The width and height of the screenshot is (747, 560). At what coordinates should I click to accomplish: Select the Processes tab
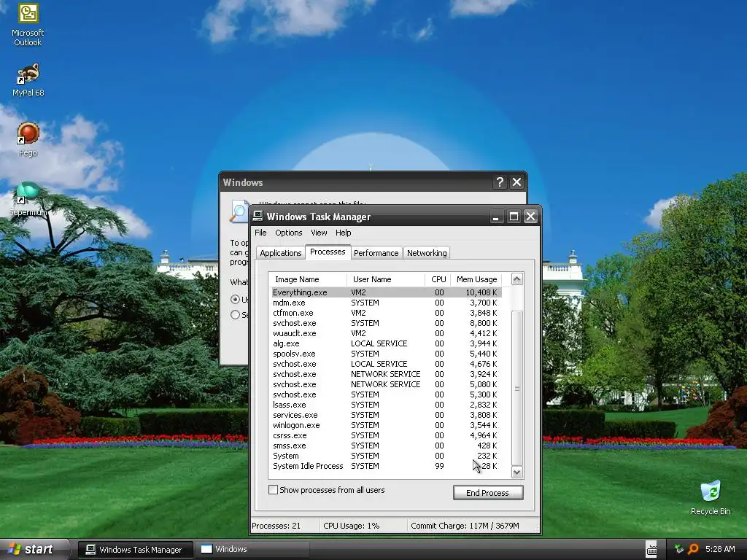pos(328,252)
